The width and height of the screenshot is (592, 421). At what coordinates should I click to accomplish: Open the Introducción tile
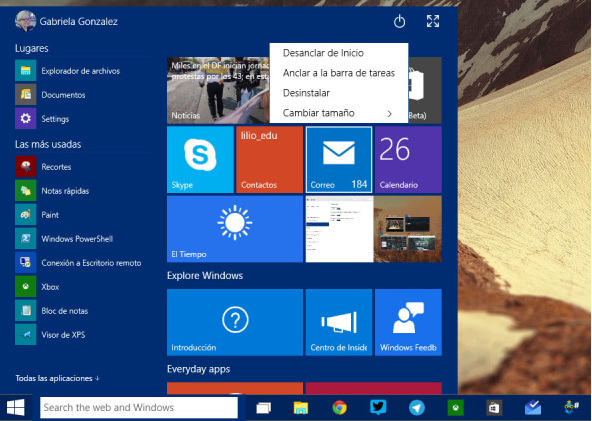235,322
